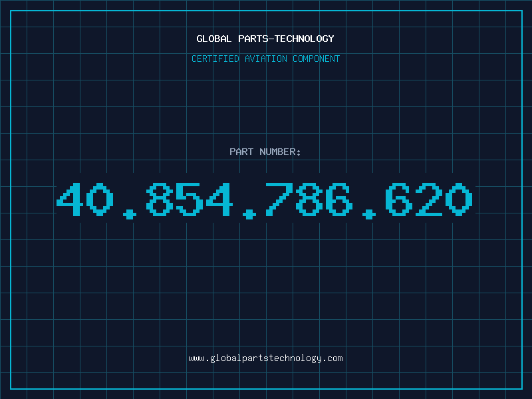Image resolution: width=532 pixels, height=399 pixels.
Task: Click the 'PART NUMBER:' label
Action: pyautogui.click(x=265, y=152)
